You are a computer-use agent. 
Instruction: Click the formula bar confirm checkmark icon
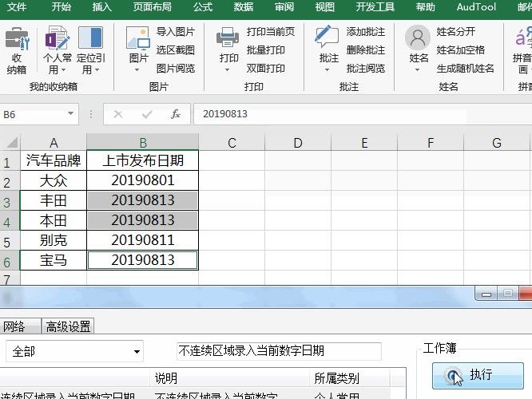[147, 114]
